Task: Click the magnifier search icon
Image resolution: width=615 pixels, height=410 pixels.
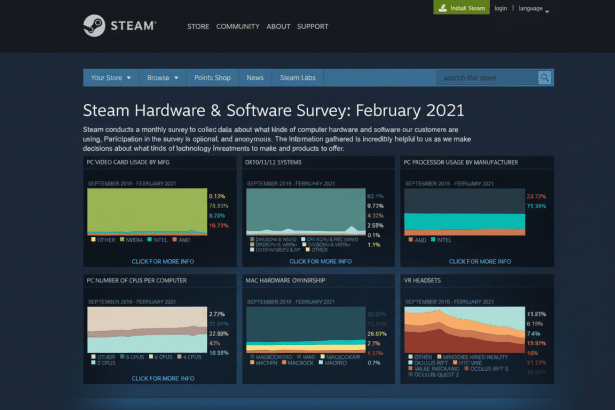Action: [544, 78]
